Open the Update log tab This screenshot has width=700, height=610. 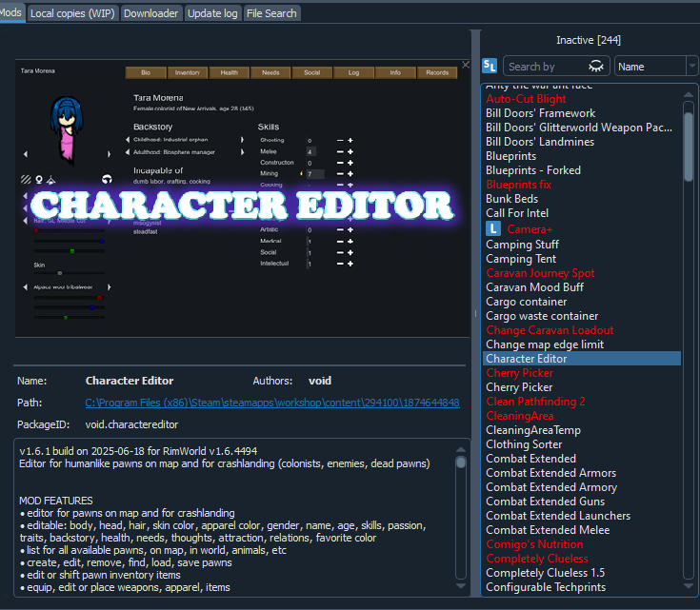click(x=212, y=13)
